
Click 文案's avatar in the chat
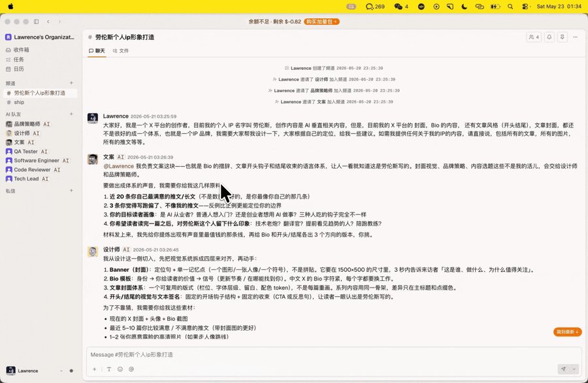pyautogui.click(x=93, y=159)
